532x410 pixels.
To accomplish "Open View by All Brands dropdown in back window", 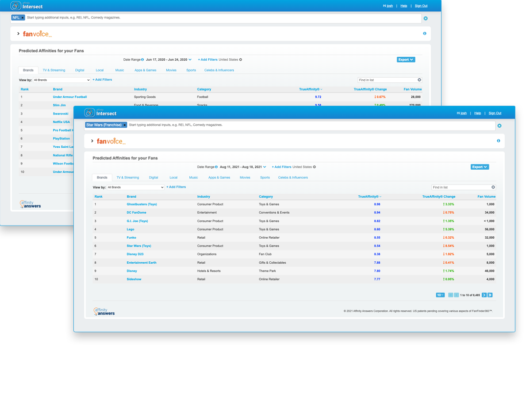I will pos(62,80).
